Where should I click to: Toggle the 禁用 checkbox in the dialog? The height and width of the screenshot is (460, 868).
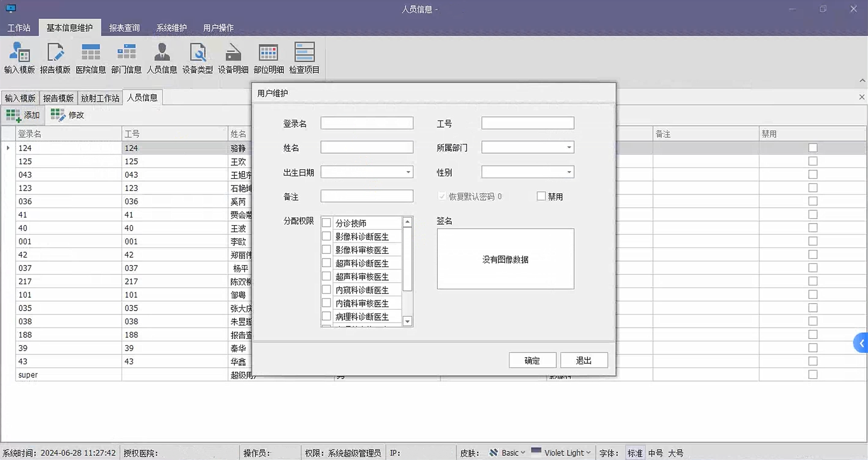[x=541, y=197]
